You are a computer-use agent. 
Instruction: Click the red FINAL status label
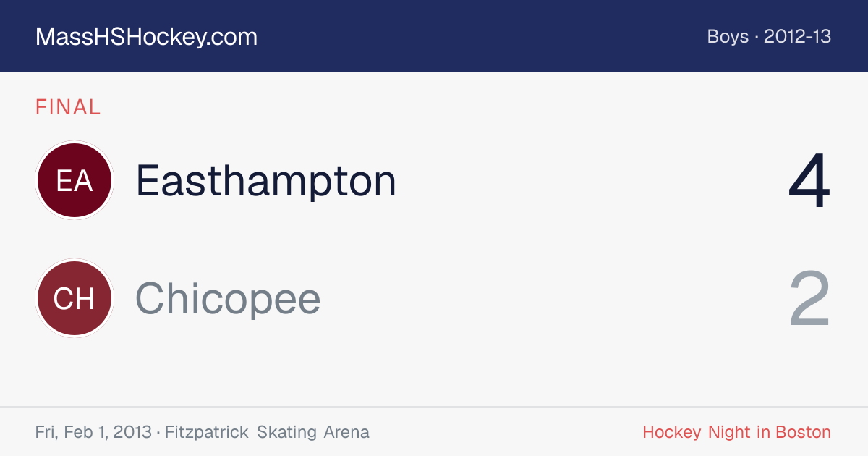[68, 107]
